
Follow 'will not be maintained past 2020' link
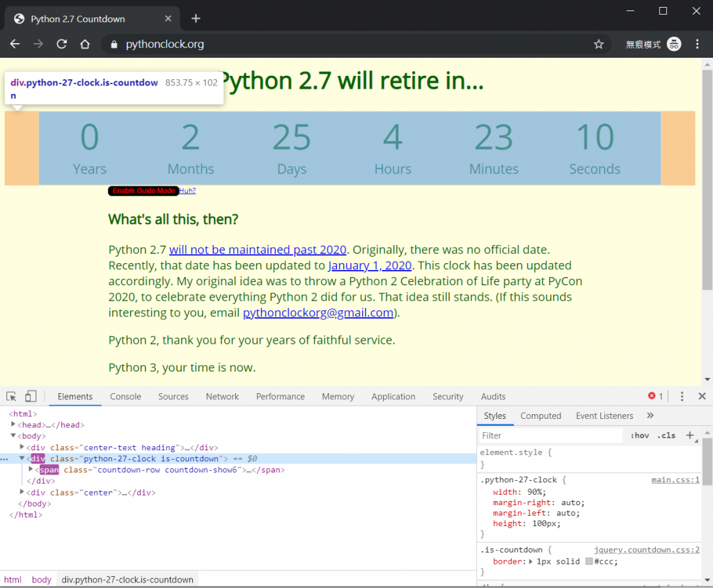(x=258, y=250)
